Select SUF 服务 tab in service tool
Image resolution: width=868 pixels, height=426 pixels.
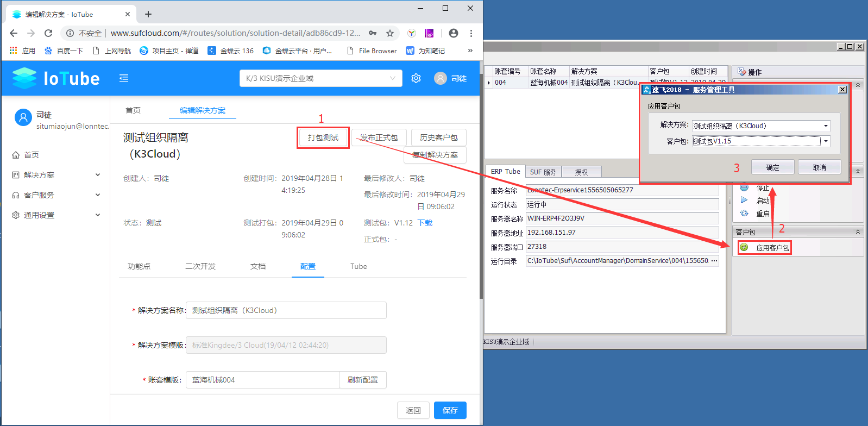tap(543, 172)
